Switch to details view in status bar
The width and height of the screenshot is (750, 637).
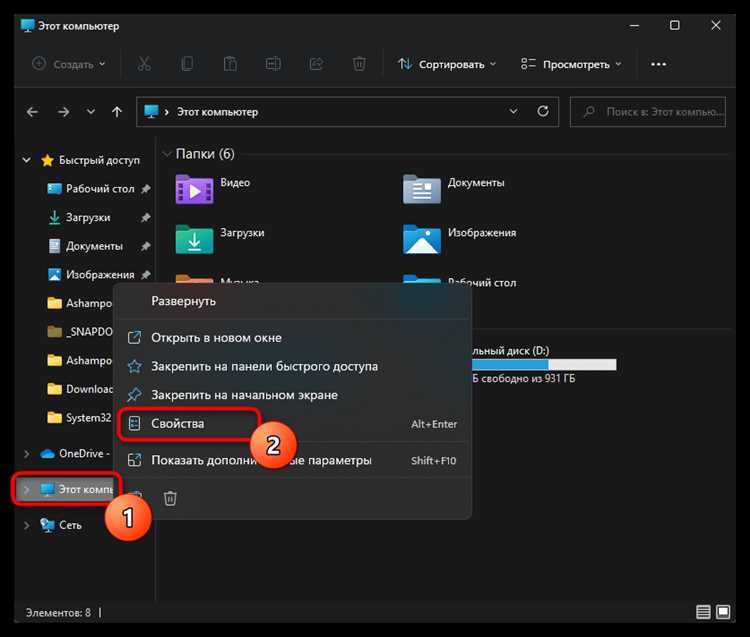pos(703,612)
